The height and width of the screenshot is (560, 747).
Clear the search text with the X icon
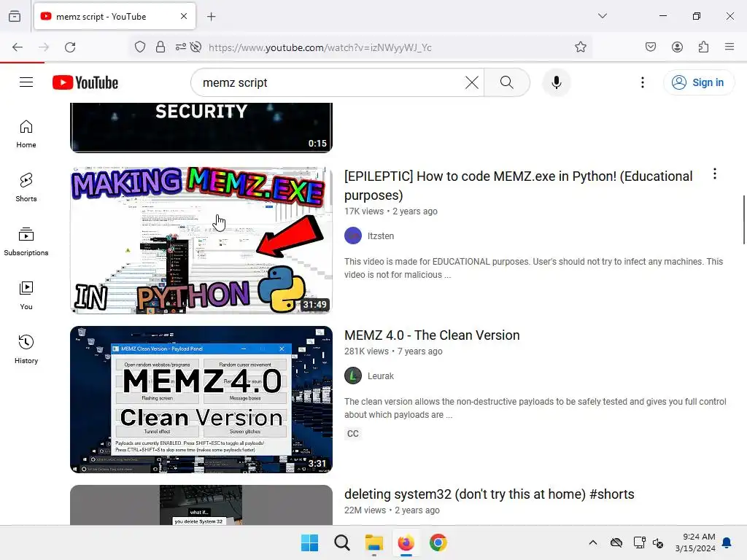pyautogui.click(x=472, y=82)
